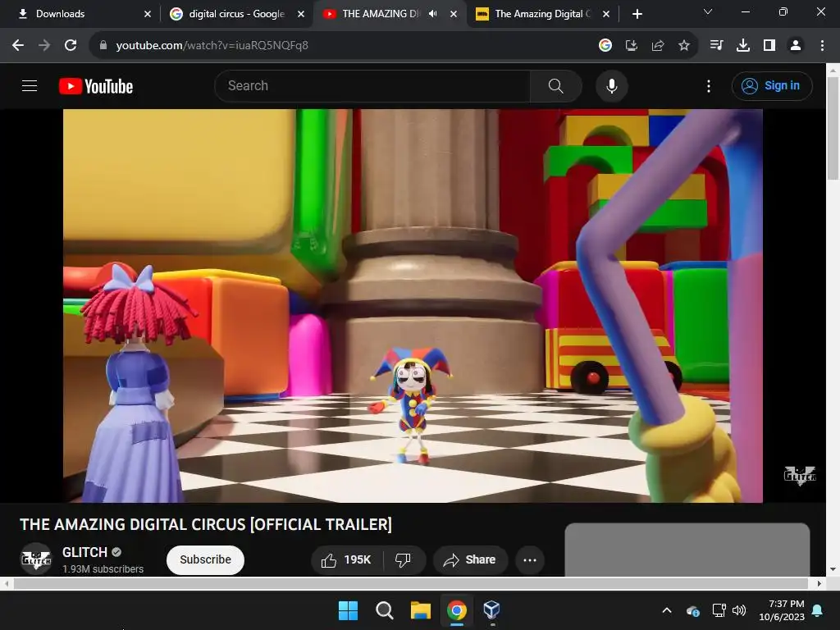Open Chrome downloads toolbar icon
This screenshot has height=630, width=840.
point(742,46)
